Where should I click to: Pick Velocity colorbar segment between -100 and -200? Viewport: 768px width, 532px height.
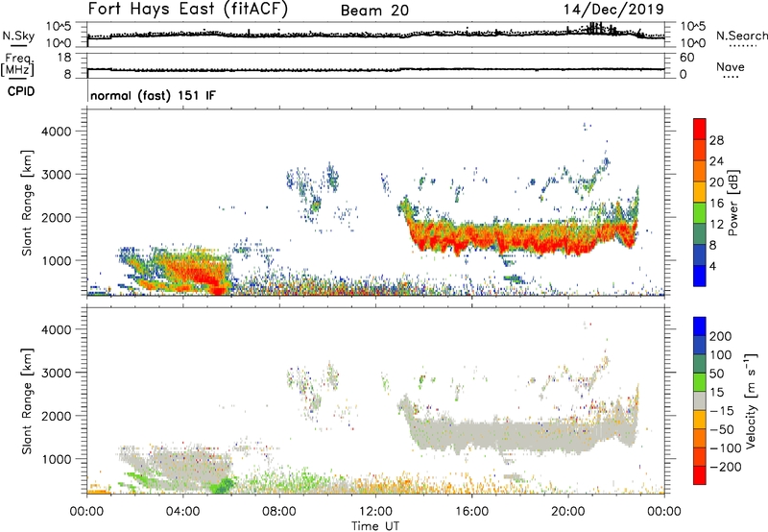point(700,456)
